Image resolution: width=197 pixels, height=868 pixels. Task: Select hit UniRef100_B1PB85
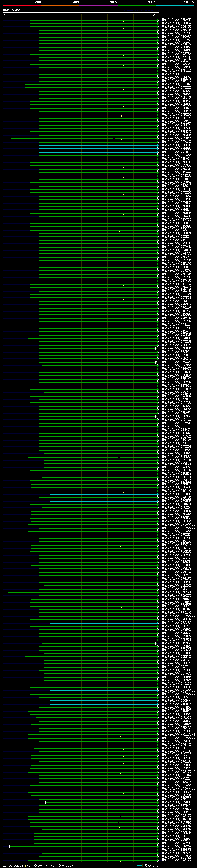(177, 457)
